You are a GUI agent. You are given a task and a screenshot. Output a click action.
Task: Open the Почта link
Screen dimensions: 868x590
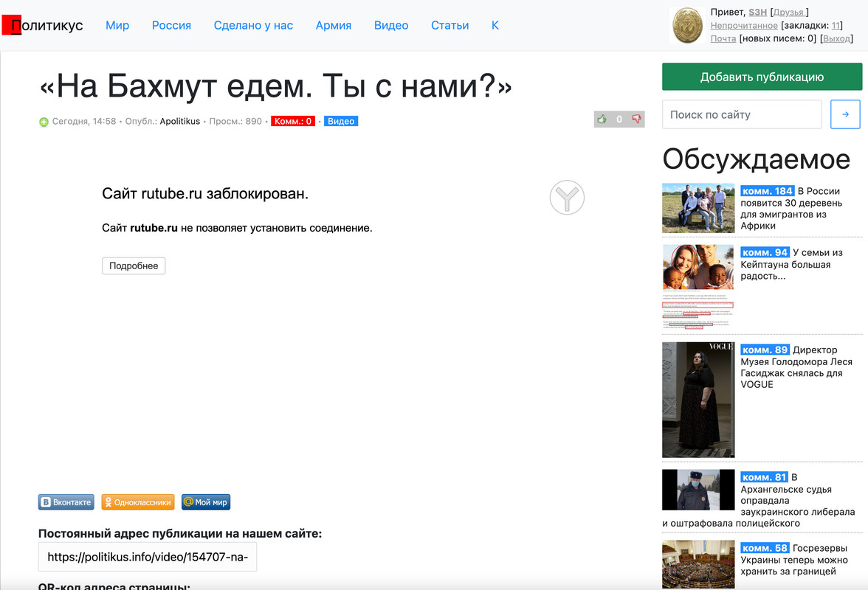723,38
